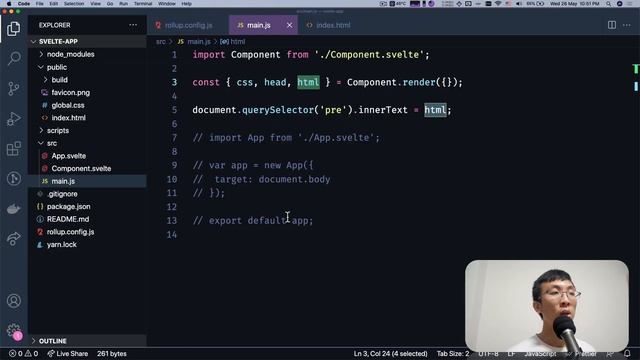Expand the scripts folder

click(x=87, y=130)
